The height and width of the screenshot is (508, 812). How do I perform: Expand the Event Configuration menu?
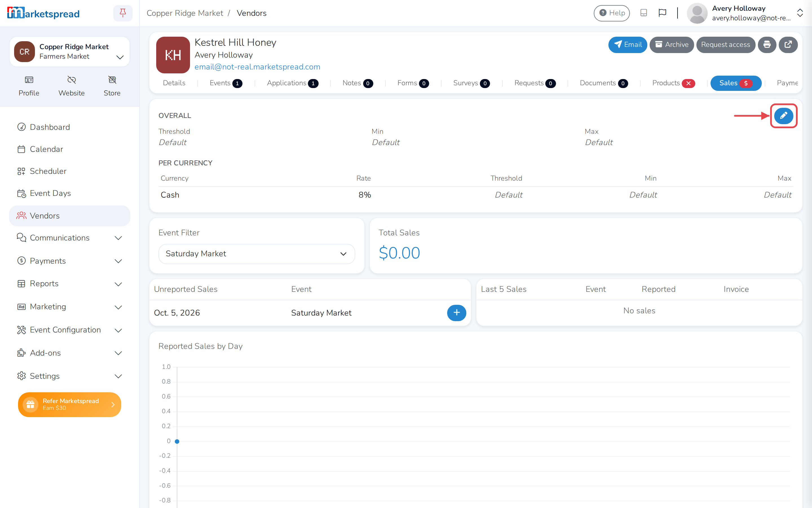coord(69,330)
